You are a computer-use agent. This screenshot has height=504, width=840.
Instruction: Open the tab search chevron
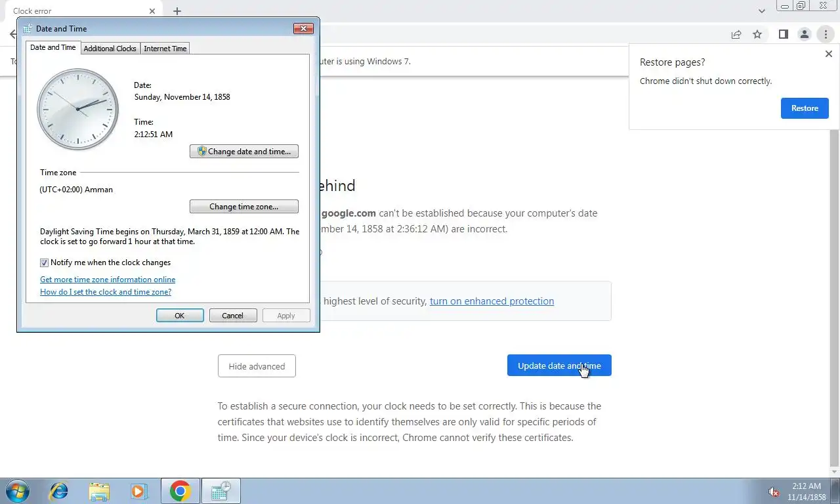[762, 11]
